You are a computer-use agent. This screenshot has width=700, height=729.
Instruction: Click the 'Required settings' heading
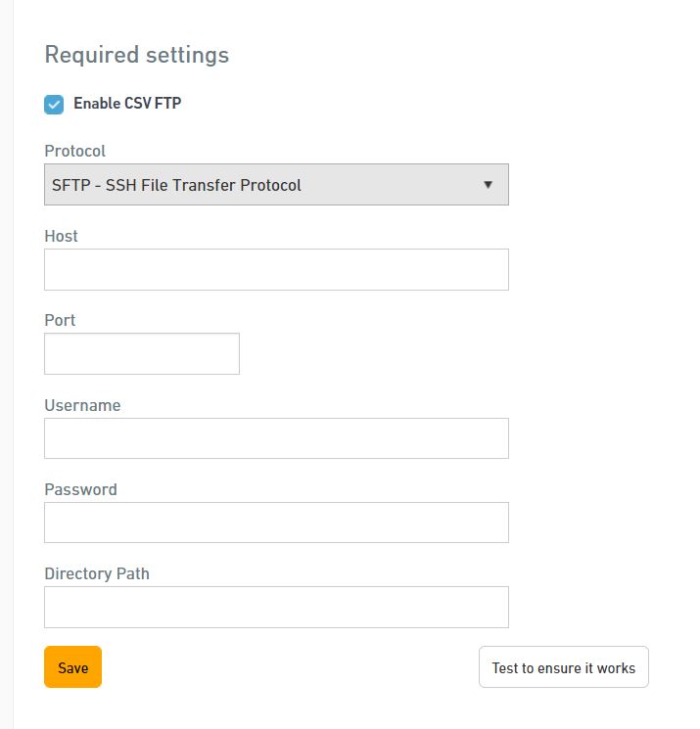tap(137, 55)
